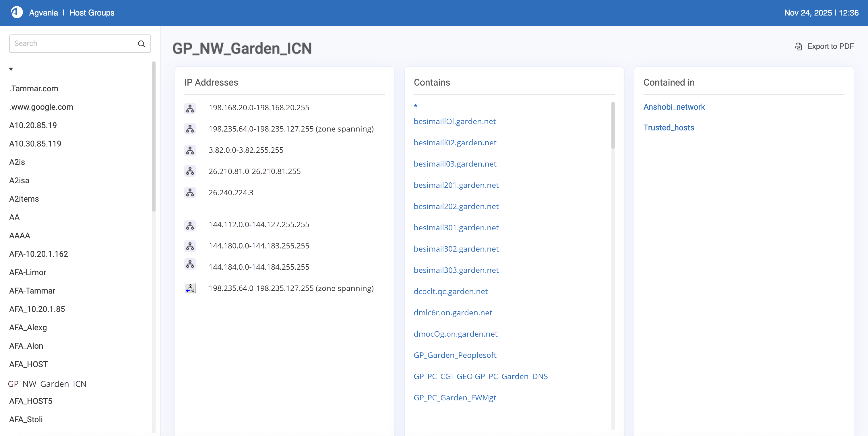Click the Export to PDF button
The height and width of the screenshot is (436, 868).
point(830,47)
